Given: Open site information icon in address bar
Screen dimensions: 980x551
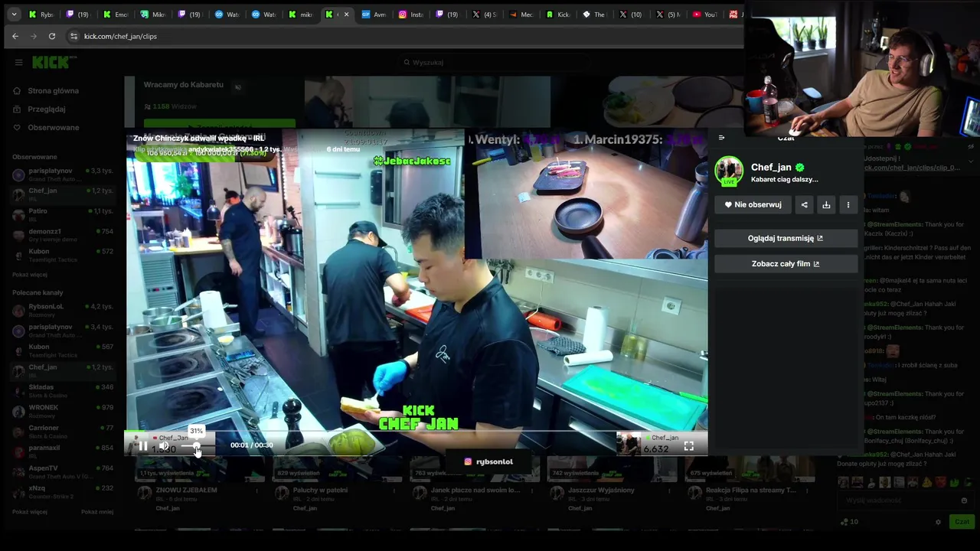Looking at the screenshot, I should click(x=73, y=36).
